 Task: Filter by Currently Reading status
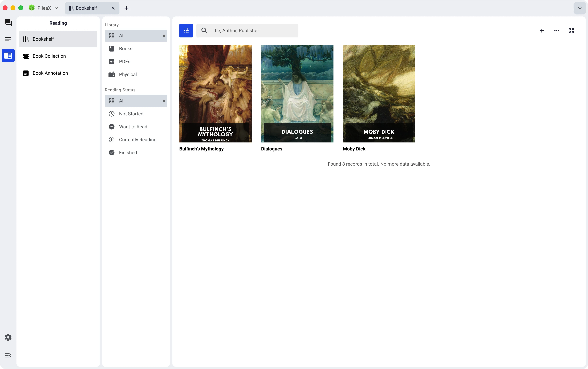pyautogui.click(x=136, y=140)
